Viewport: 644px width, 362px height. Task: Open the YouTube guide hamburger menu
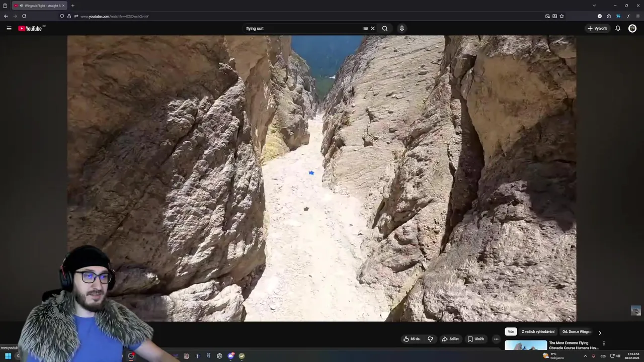(x=9, y=29)
